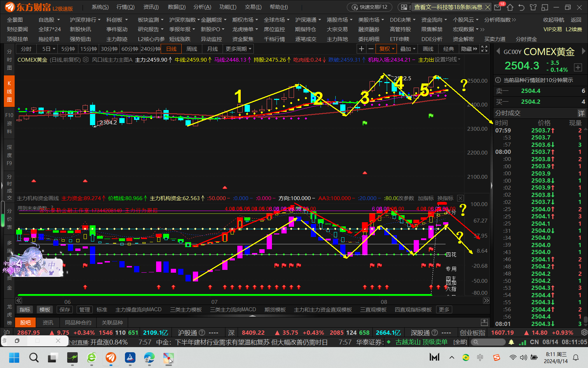Click the 深股通 help question mark icon

435,333
